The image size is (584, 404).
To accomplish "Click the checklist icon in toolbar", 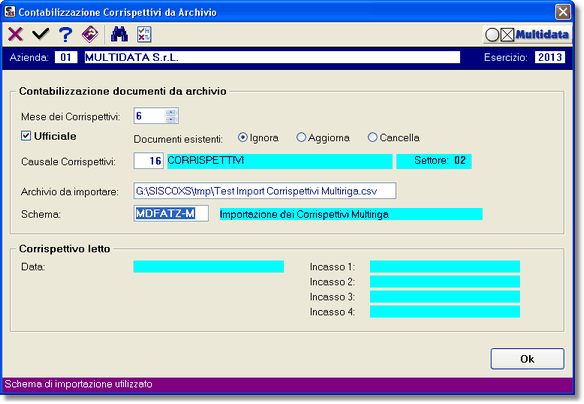I will tap(144, 34).
